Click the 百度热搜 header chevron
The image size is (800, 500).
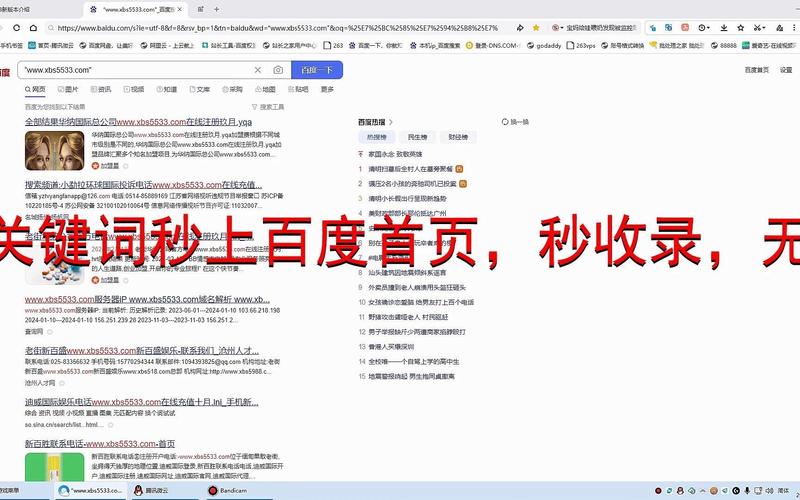(391, 122)
